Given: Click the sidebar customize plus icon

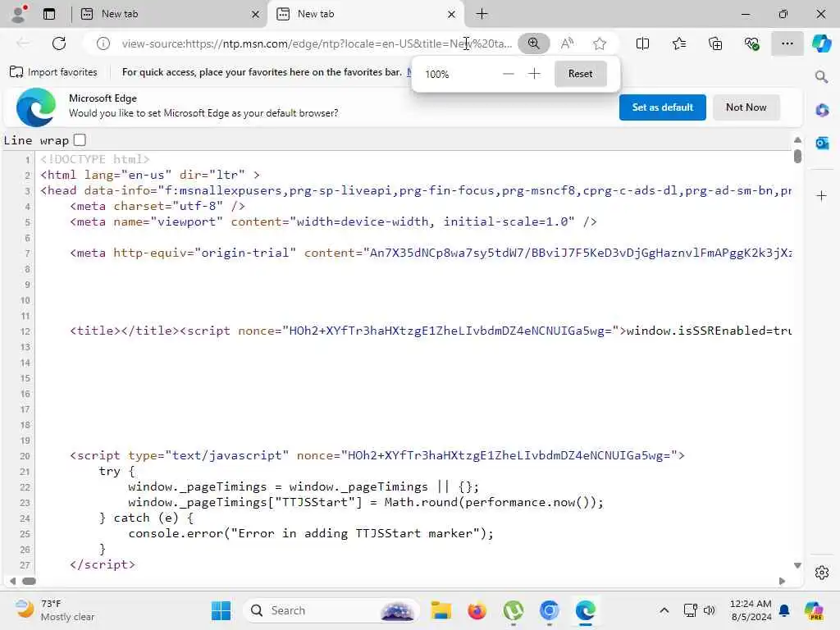Looking at the screenshot, I should [821, 196].
